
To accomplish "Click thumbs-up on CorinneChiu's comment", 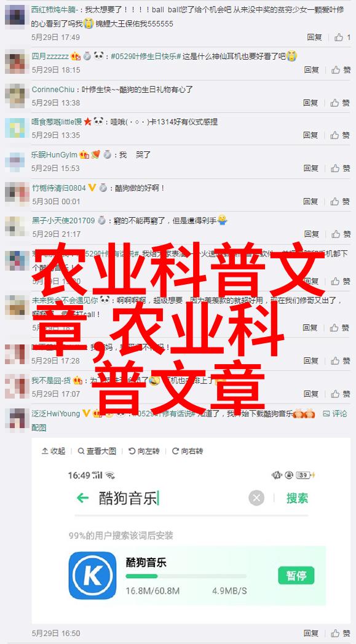I will click(x=334, y=103).
